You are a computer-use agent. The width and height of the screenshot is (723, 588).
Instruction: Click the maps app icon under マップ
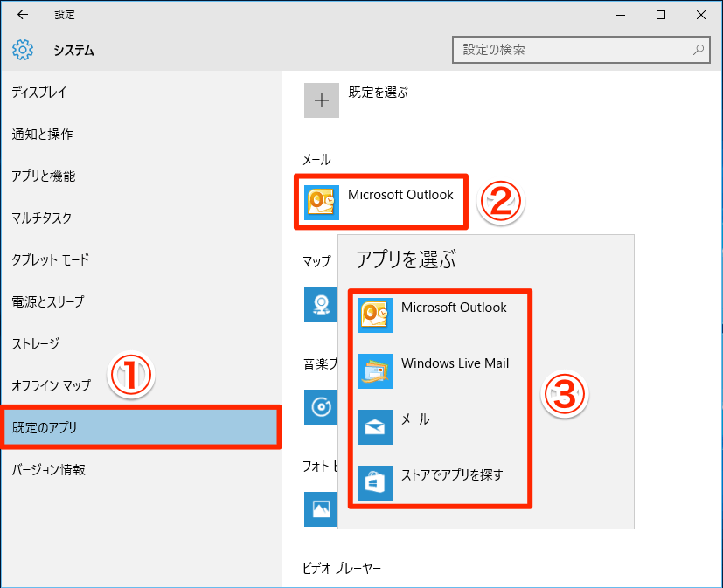click(320, 304)
